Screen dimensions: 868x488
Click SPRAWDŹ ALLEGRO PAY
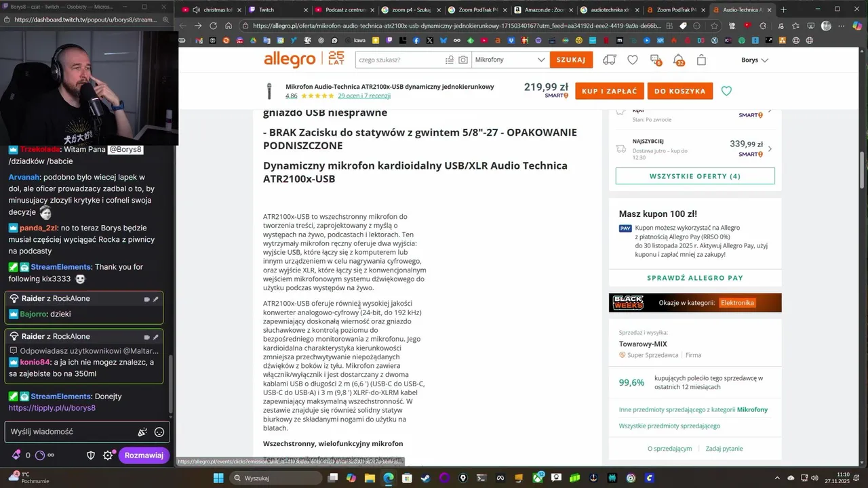(x=695, y=278)
